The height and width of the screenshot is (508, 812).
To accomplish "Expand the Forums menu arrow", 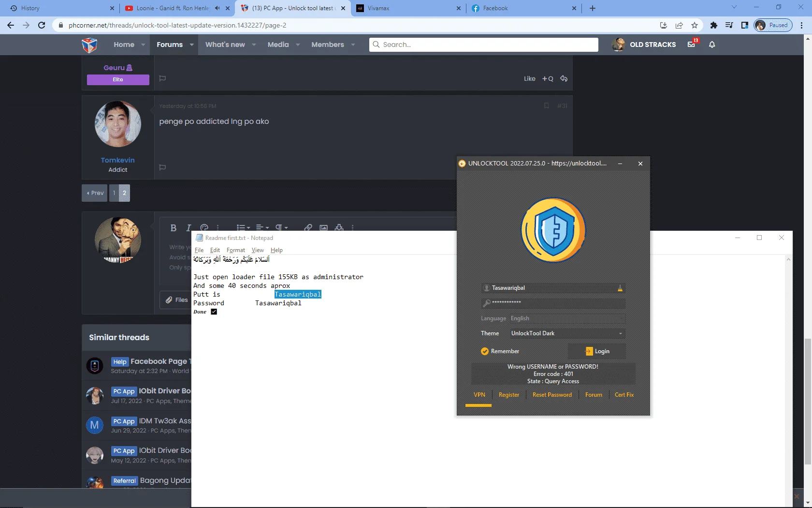I will point(191,45).
